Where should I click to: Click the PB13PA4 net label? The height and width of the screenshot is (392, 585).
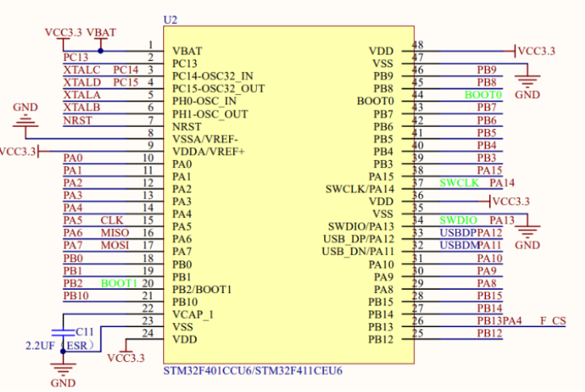point(499,321)
